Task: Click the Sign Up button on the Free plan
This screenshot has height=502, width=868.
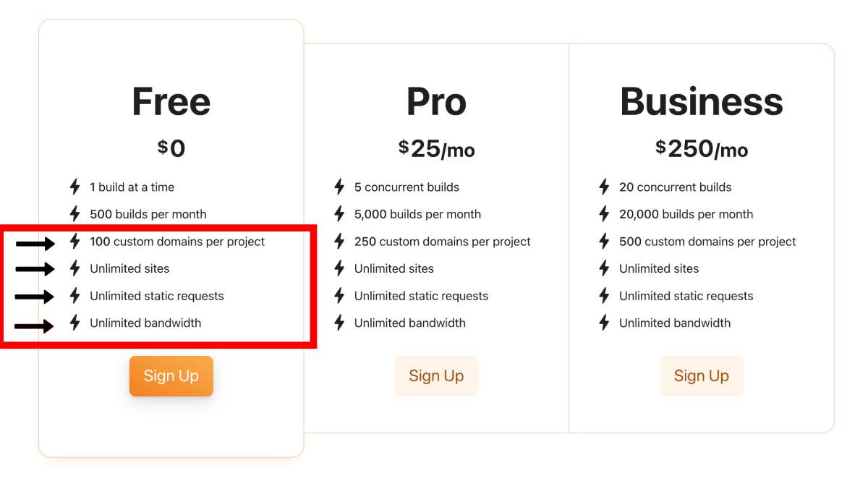Action: tap(171, 375)
